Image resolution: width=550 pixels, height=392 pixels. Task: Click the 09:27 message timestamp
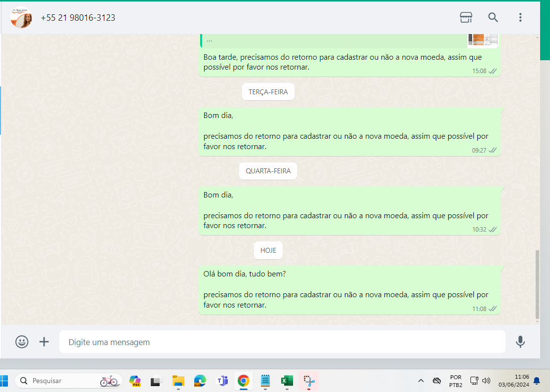(x=479, y=150)
